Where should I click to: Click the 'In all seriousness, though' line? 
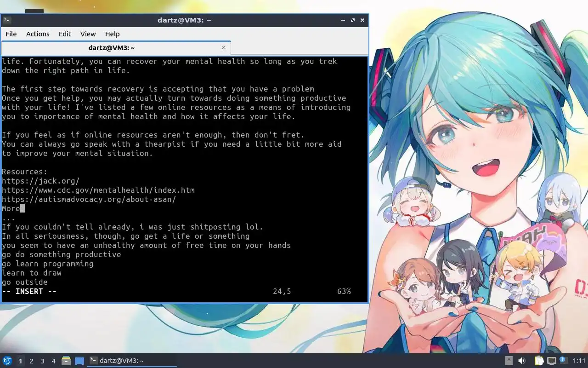coord(126,236)
